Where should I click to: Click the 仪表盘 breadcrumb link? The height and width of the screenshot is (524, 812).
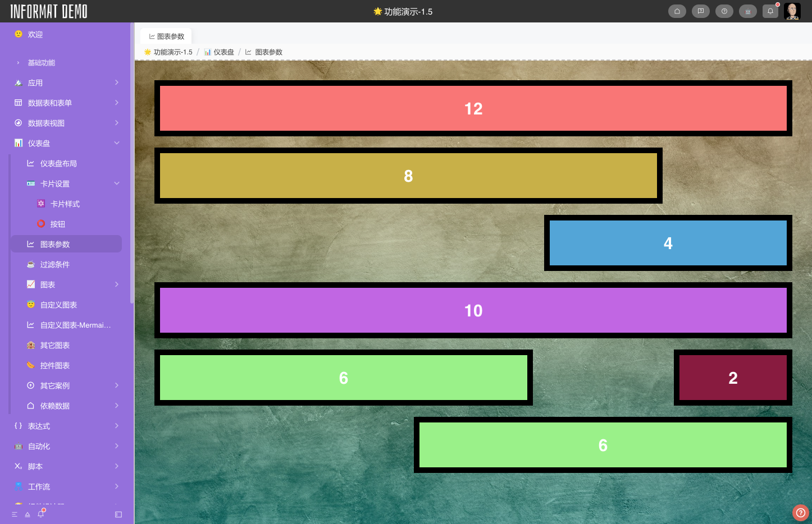click(223, 52)
